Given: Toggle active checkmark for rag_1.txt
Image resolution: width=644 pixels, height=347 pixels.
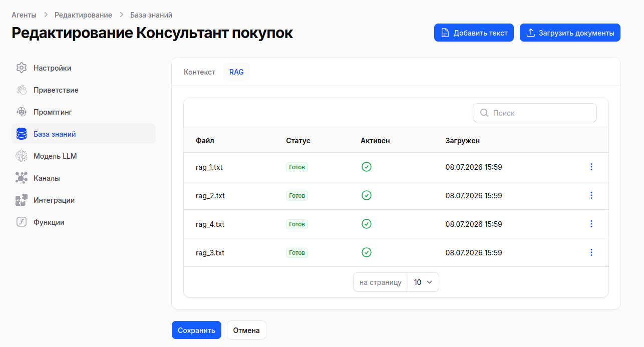Looking at the screenshot, I should pyautogui.click(x=367, y=167).
